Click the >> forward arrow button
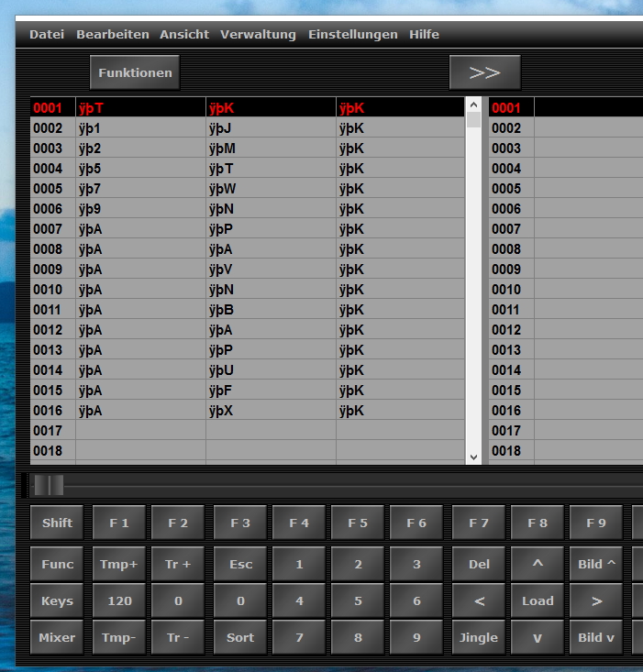The width and height of the screenshot is (643, 672). (484, 72)
